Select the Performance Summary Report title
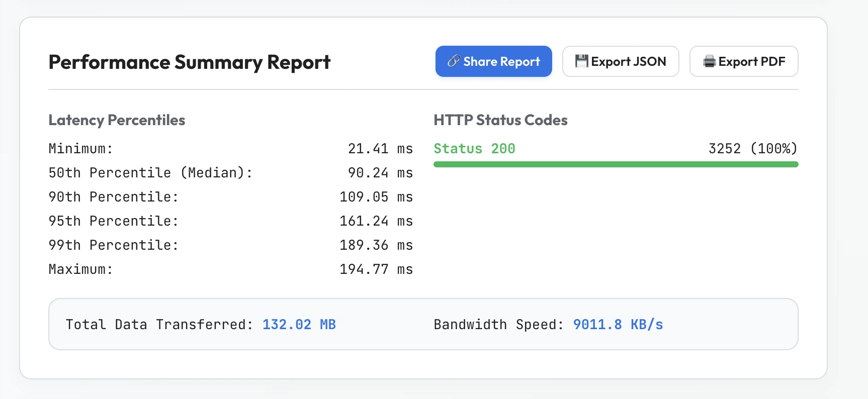The height and width of the screenshot is (399, 868). point(189,62)
